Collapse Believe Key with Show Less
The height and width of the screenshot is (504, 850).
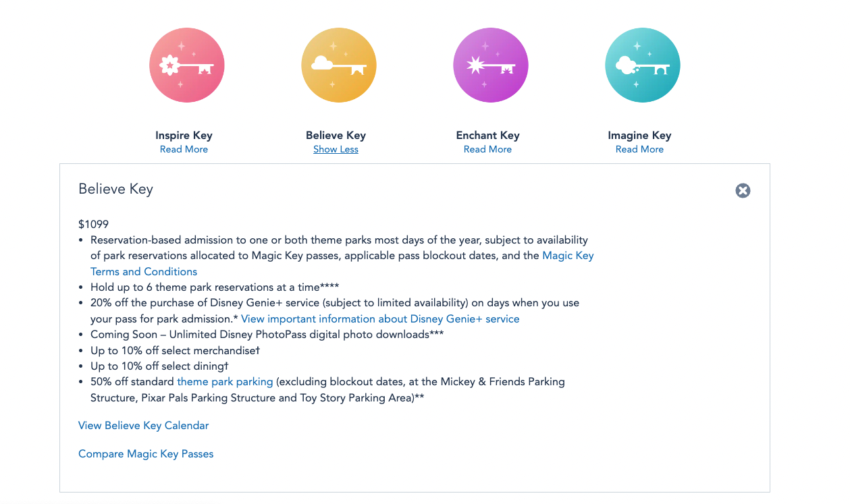(x=336, y=150)
